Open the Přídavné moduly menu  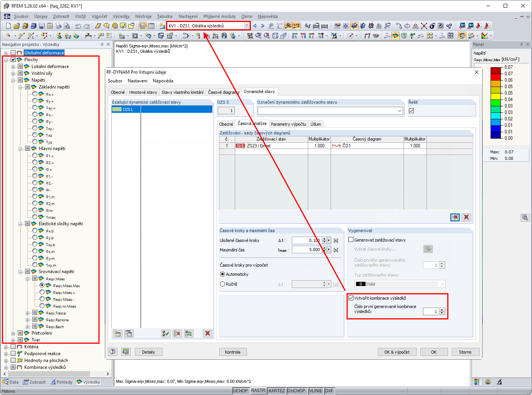[x=219, y=16]
